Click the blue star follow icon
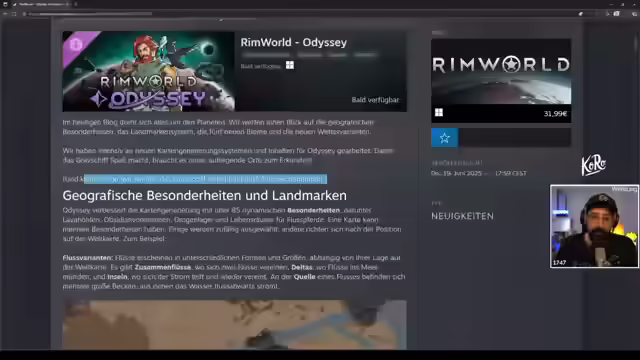Image resolution: width=640 pixels, height=360 pixels. point(444,138)
